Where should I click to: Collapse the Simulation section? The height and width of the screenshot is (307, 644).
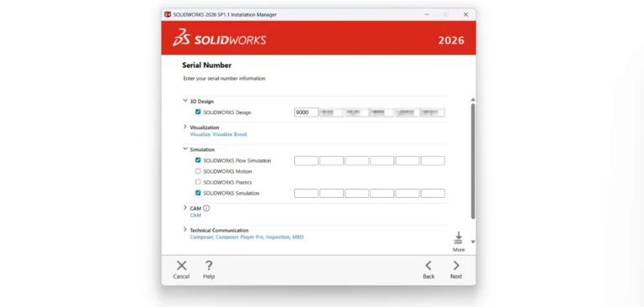(185, 148)
